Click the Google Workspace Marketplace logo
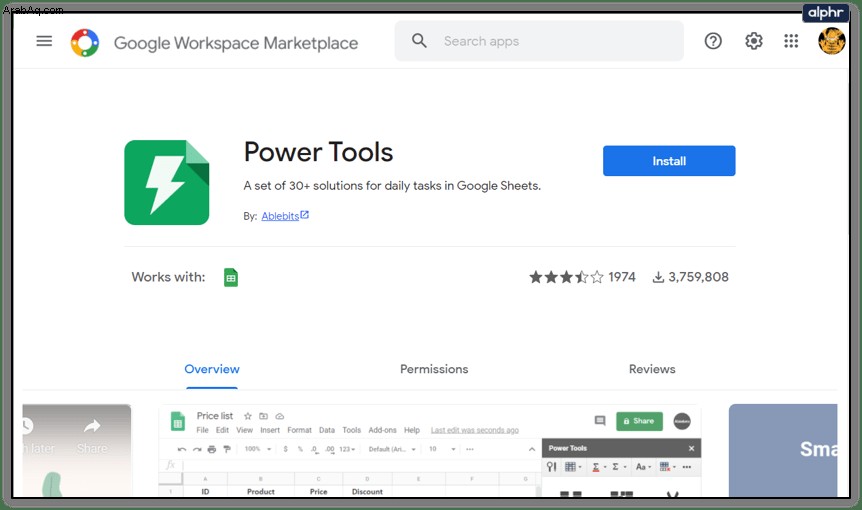The image size is (862, 510). pyautogui.click(x=85, y=42)
